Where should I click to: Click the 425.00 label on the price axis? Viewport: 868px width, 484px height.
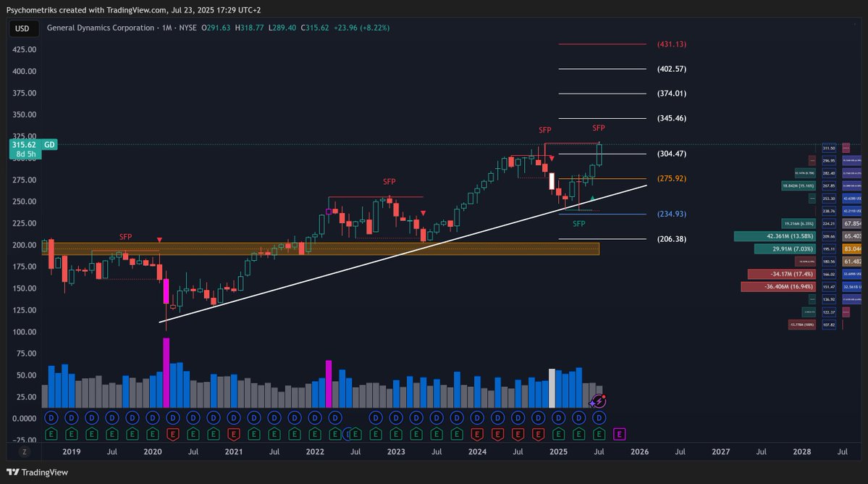coord(25,50)
